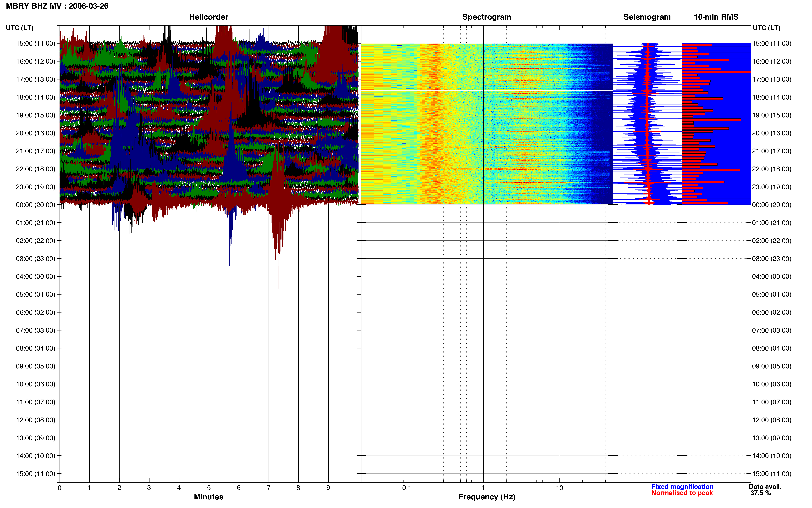This screenshot has width=812, height=508.
Task: Click left-axis label '08:00 (04:00)'
Action: pyautogui.click(x=36, y=348)
